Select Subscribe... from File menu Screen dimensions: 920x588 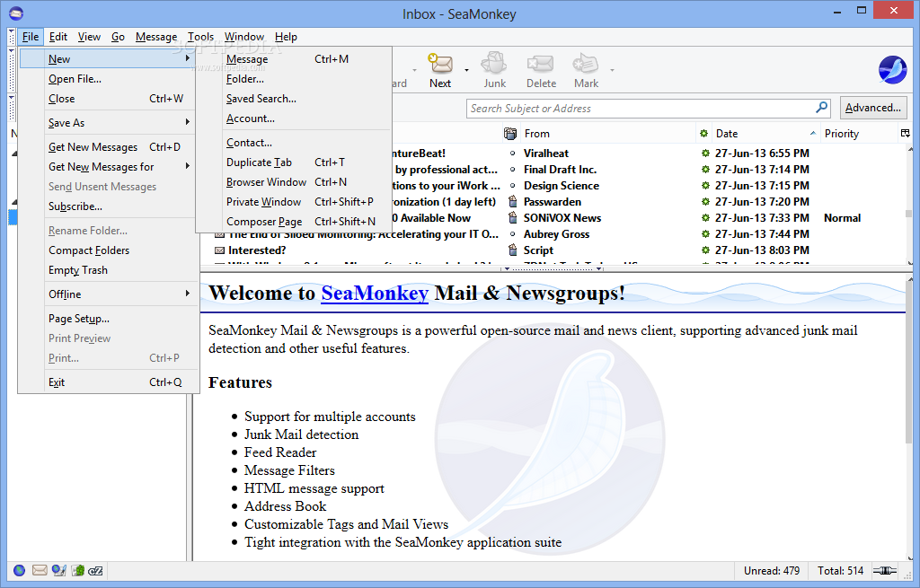coord(108,206)
